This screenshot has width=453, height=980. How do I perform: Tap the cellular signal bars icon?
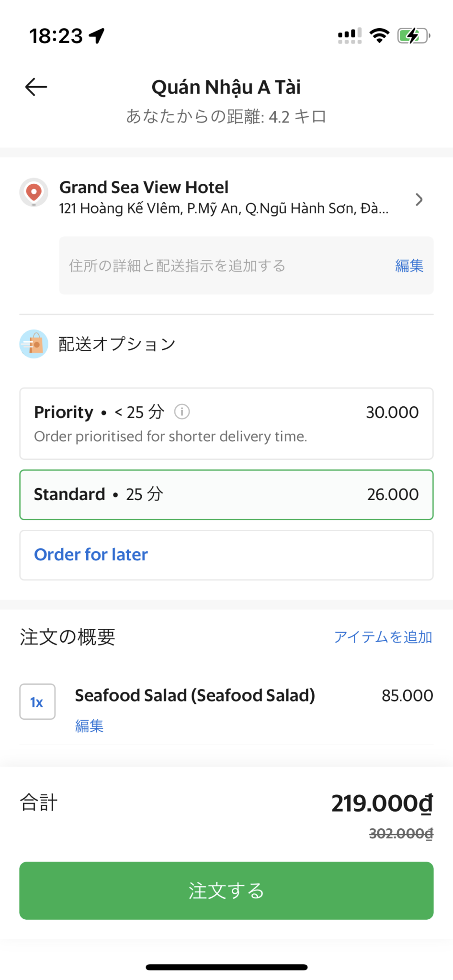click(x=350, y=36)
